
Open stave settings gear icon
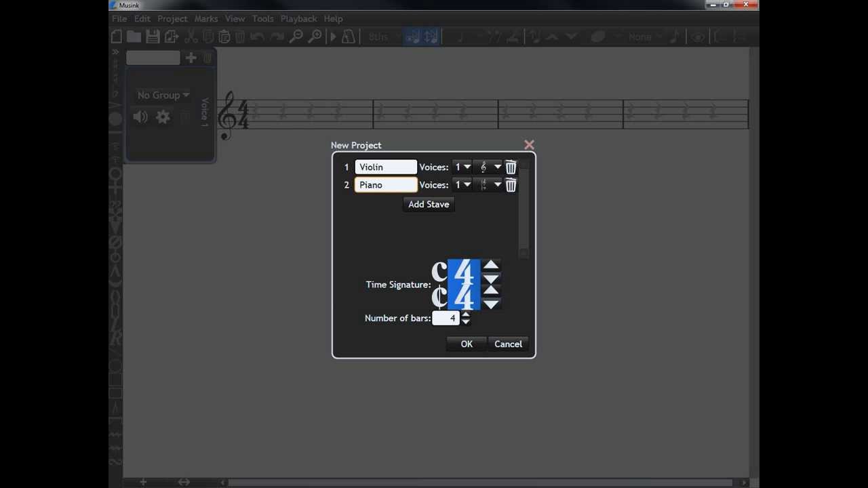tap(163, 117)
